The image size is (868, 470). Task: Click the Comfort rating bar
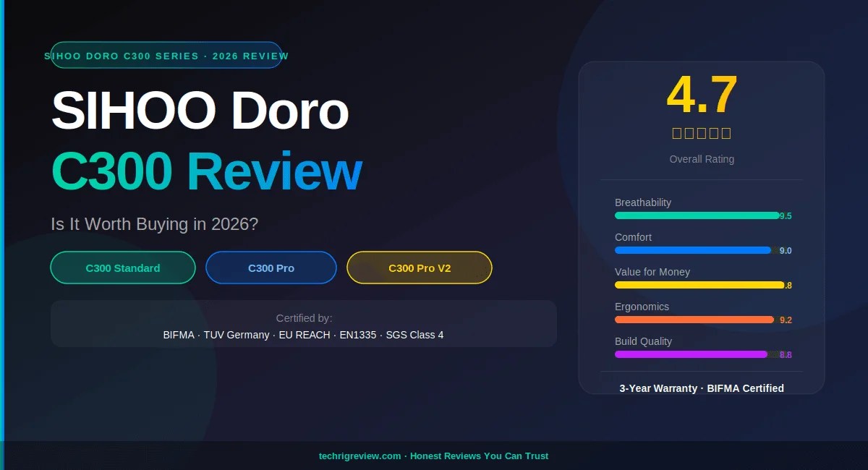[x=693, y=250]
